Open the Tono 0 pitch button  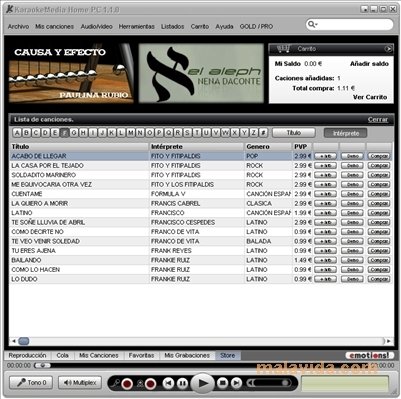(31, 383)
